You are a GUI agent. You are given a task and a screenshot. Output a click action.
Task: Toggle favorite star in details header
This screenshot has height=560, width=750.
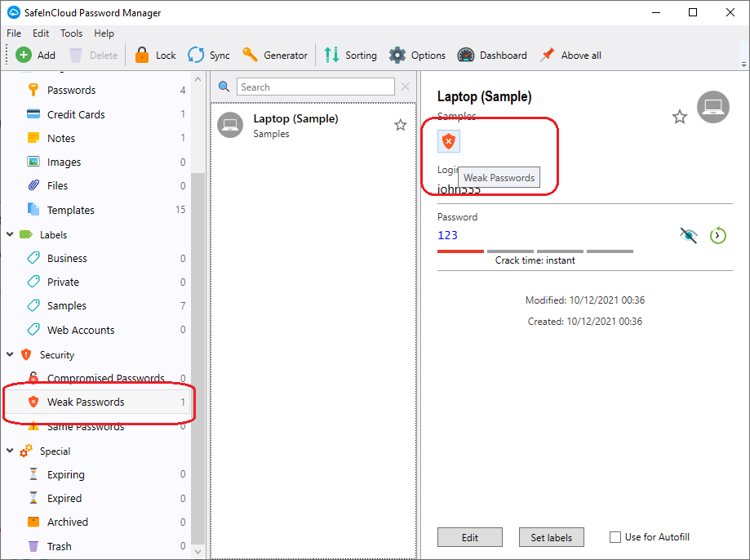click(680, 117)
